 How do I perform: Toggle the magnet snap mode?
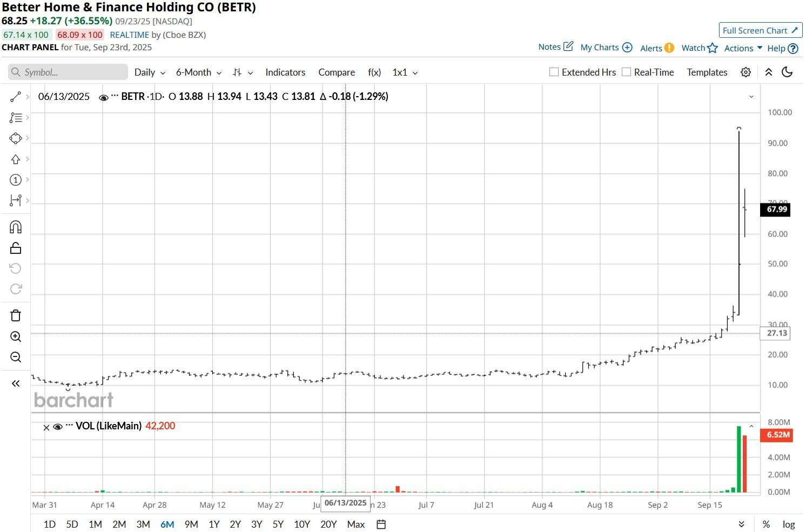(16, 227)
